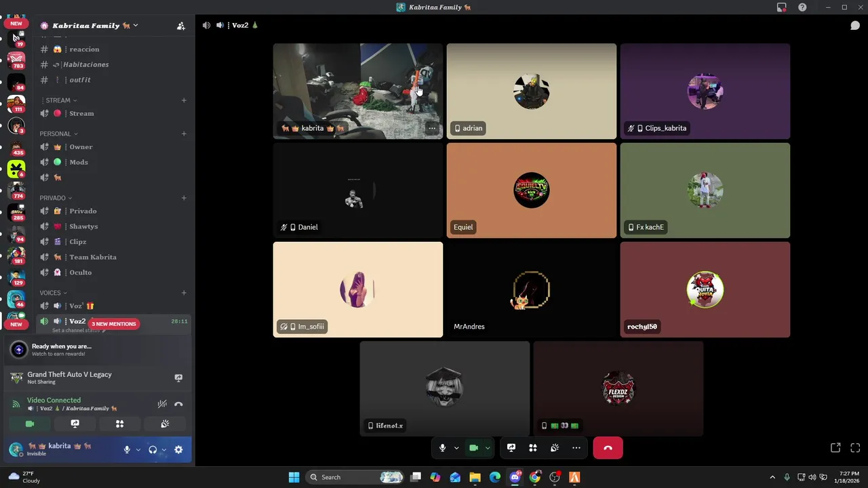Collapse the VOICES category
The image size is (868, 488).
[x=53, y=293]
